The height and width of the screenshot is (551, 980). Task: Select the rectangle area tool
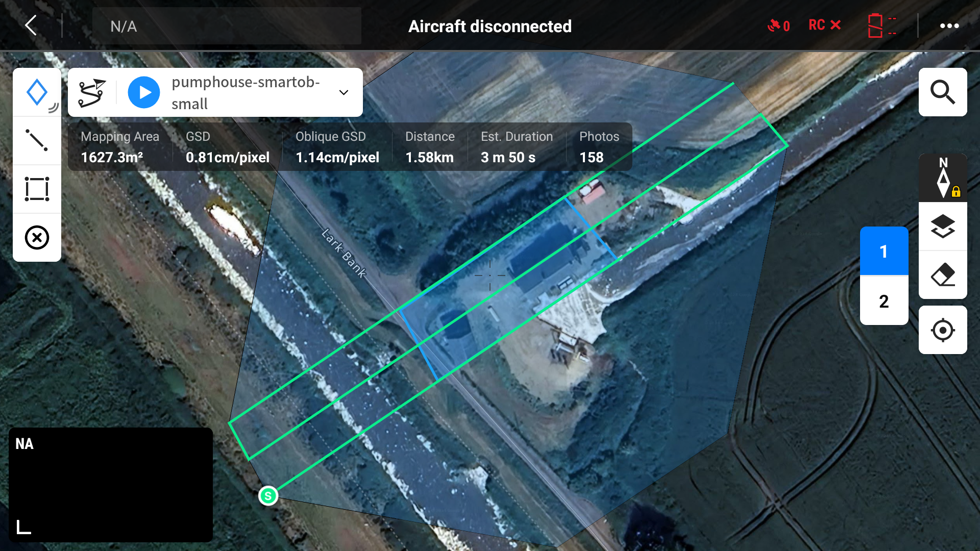(37, 189)
